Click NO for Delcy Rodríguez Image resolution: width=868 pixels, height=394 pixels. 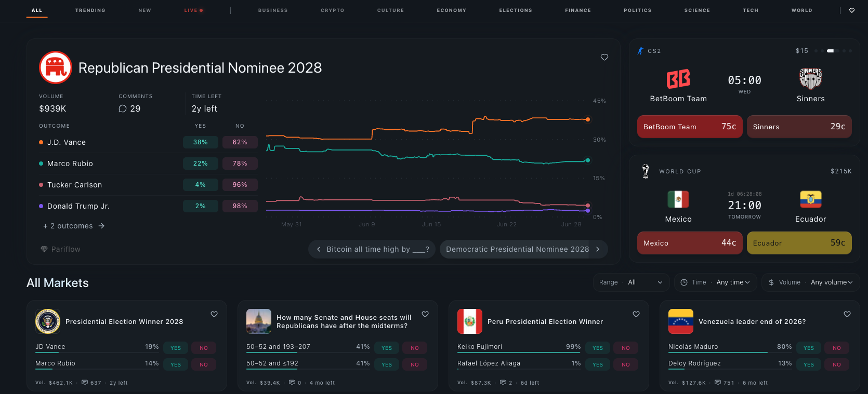(x=837, y=364)
